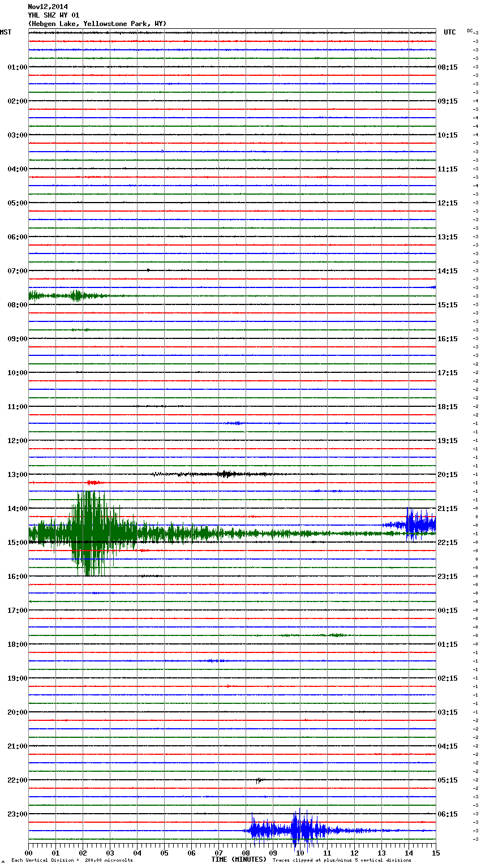Screen dimensions: 481x868
Task: Select the 19:00 MST time label
Action: point(17,678)
